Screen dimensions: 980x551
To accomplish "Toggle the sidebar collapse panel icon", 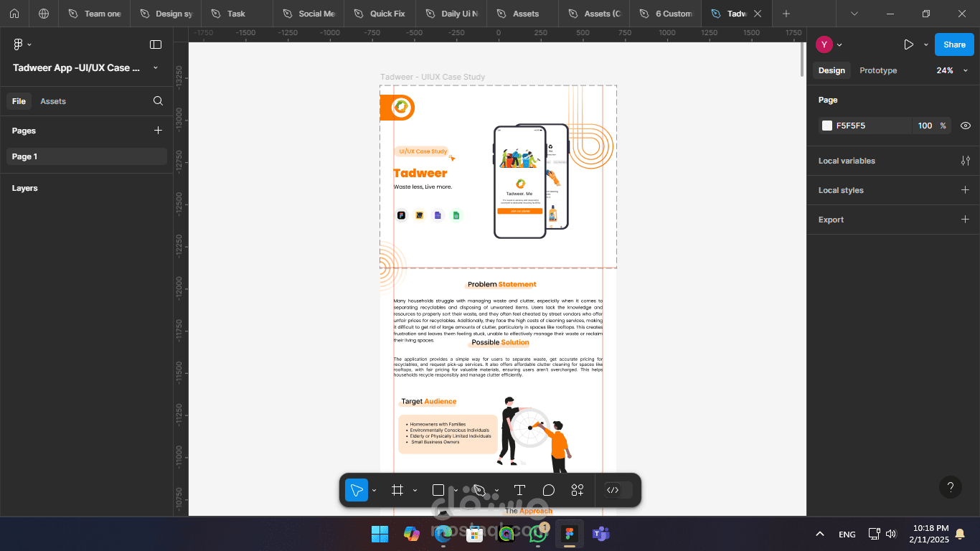I will click(x=156, y=44).
